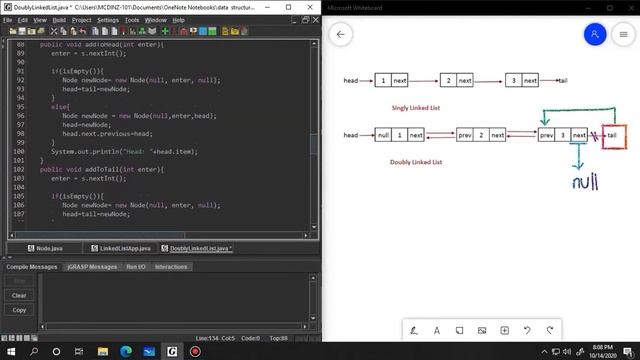
Task: Click the green UML diagram icon
Action: point(142,31)
